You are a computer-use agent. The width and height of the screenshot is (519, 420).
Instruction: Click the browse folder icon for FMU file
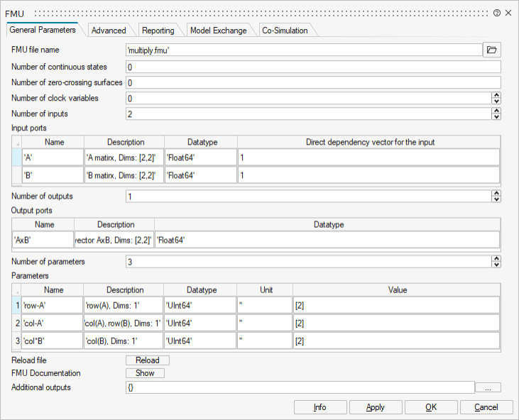492,50
